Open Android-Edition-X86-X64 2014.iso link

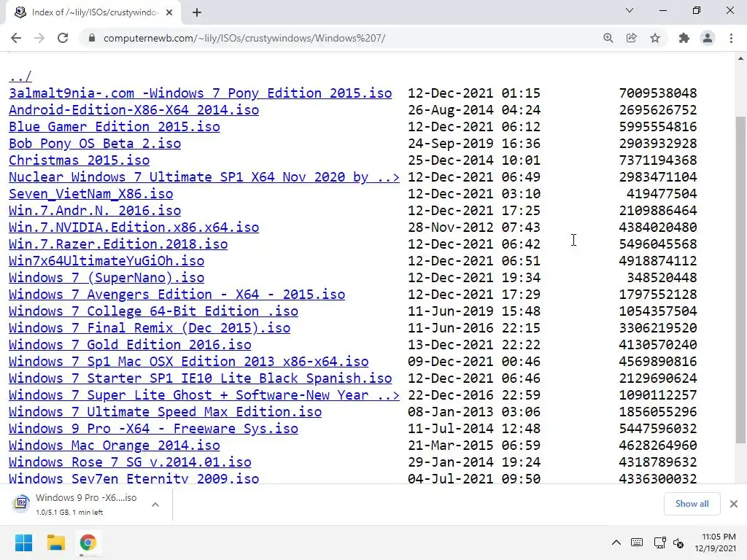[134, 109]
